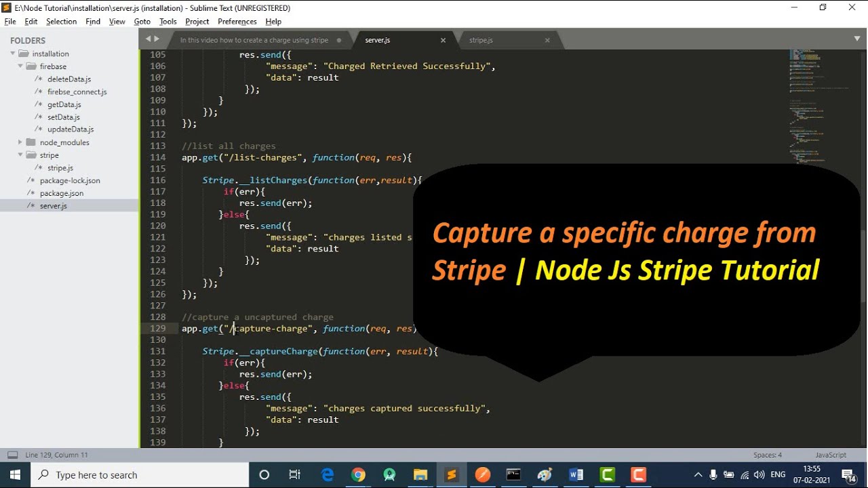Click the Line 129, Column 11 status text

coord(56,455)
